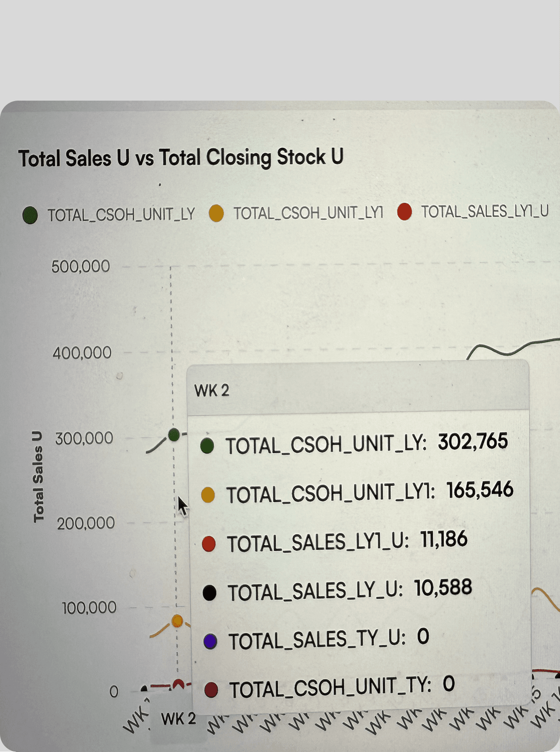Toggle TOTAL_SALES_LY1_U series via legend label
This screenshot has width=560, height=752.
click(485, 211)
